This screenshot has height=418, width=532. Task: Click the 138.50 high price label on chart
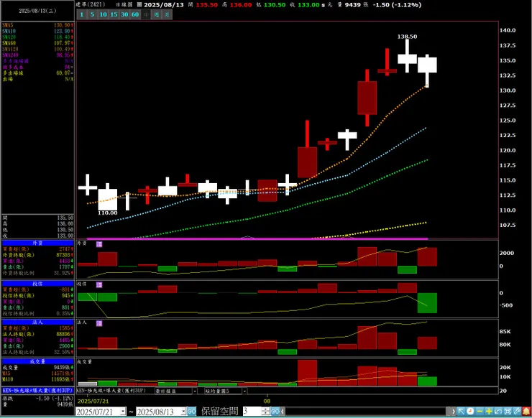(x=407, y=37)
